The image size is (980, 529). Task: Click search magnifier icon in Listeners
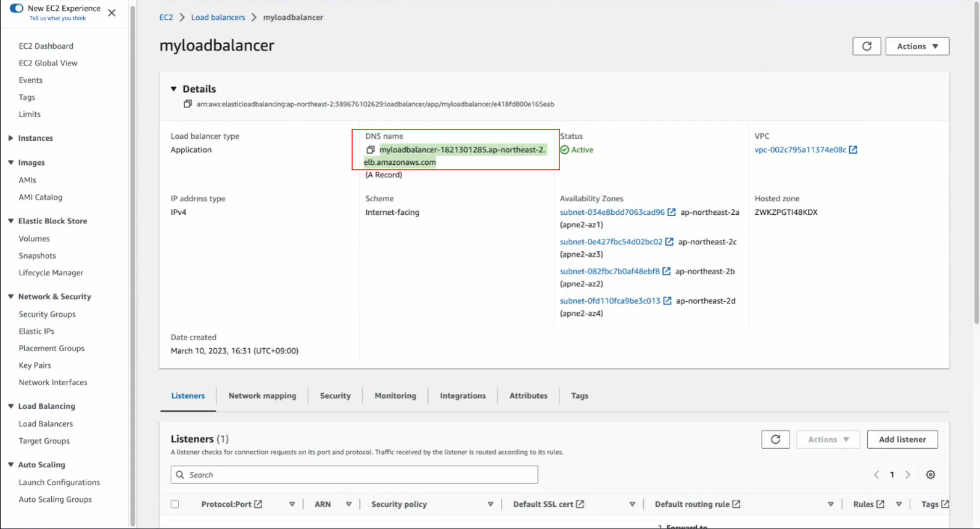pyautogui.click(x=180, y=475)
